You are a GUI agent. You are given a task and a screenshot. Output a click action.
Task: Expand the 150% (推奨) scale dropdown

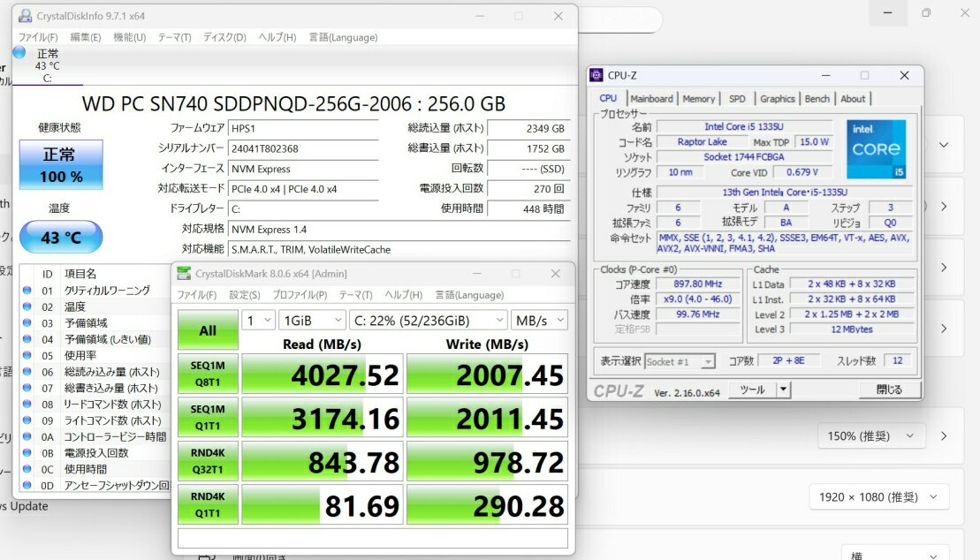(x=877, y=436)
